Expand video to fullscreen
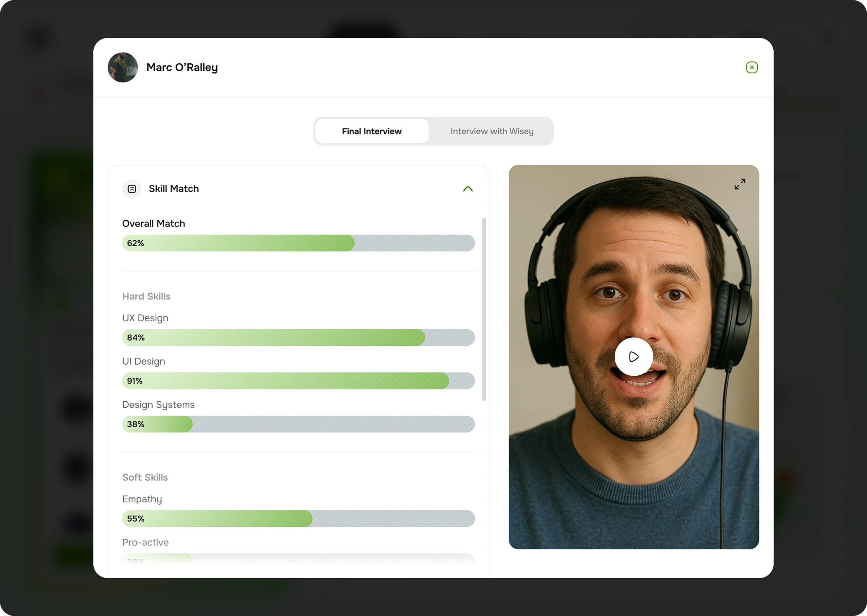Screen dimensions: 867x616 click(740, 184)
